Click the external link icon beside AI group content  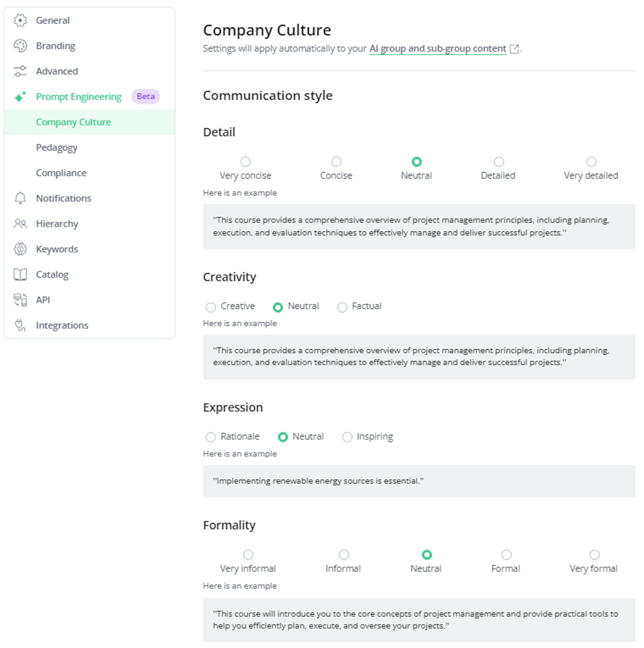click(514, 49)
